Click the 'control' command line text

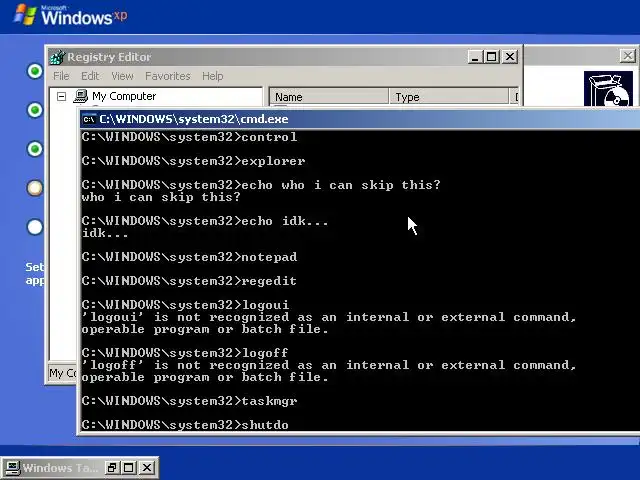point(189,137)
